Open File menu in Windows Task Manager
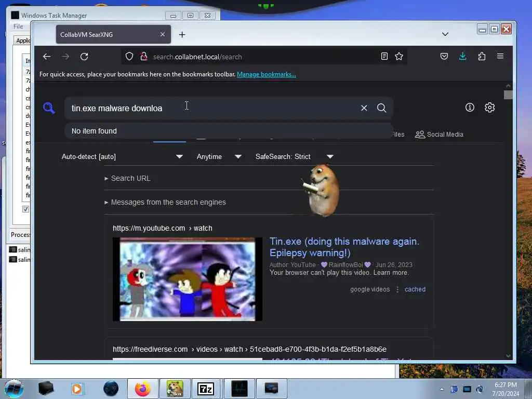This screenshot has width=532, height=399. point(18,26)
